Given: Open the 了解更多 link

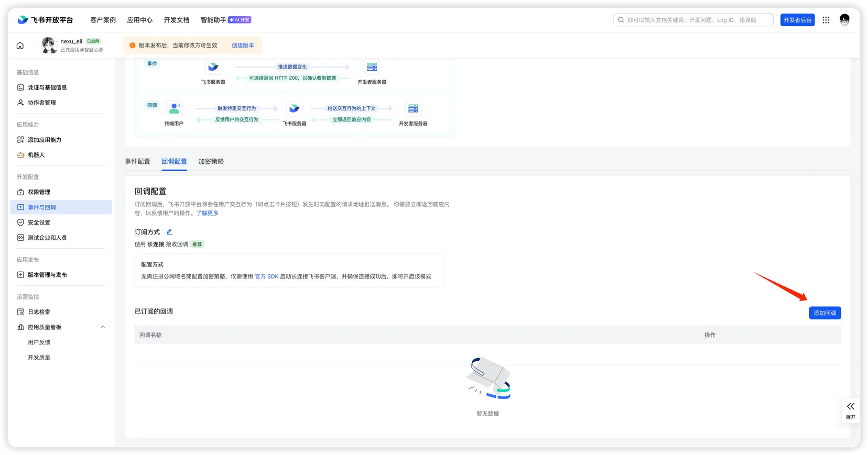Looking at the screenshot, I should (208, 213).
